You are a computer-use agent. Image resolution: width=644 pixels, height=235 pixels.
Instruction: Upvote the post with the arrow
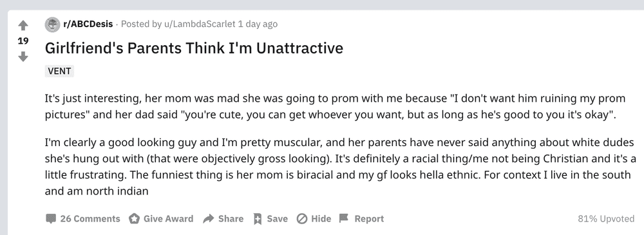(x=23, y=26)
